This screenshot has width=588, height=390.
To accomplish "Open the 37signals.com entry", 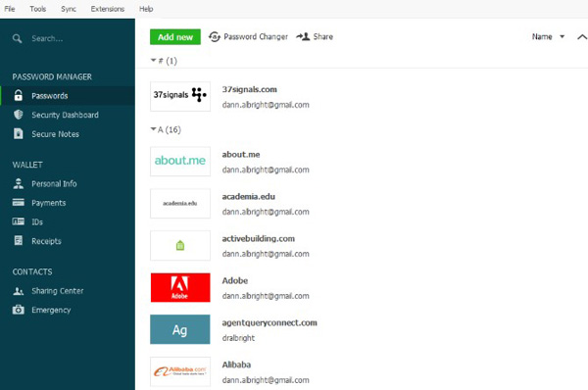I will [249, 89].
